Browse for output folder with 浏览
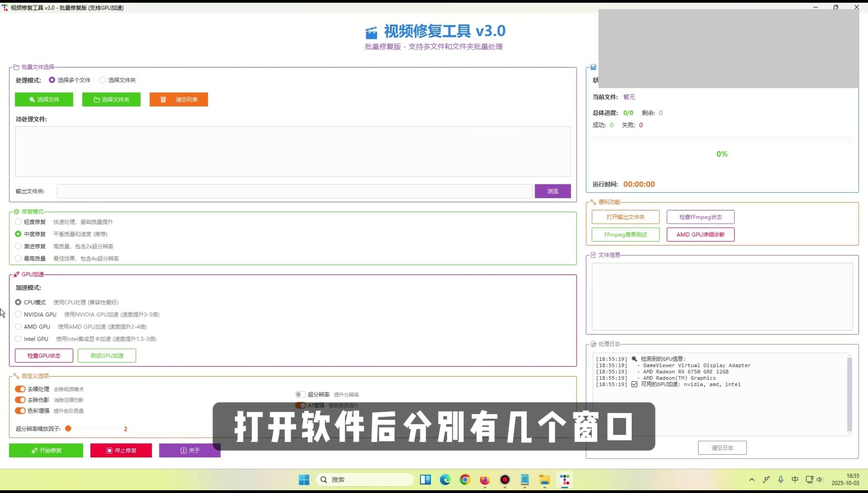 [x=553, y=191]
